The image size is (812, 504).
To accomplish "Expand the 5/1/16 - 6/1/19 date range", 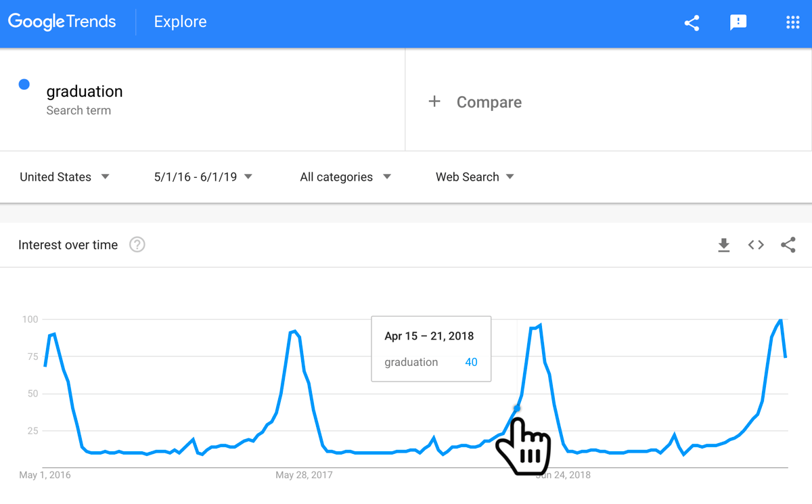I will coord(203,177).
